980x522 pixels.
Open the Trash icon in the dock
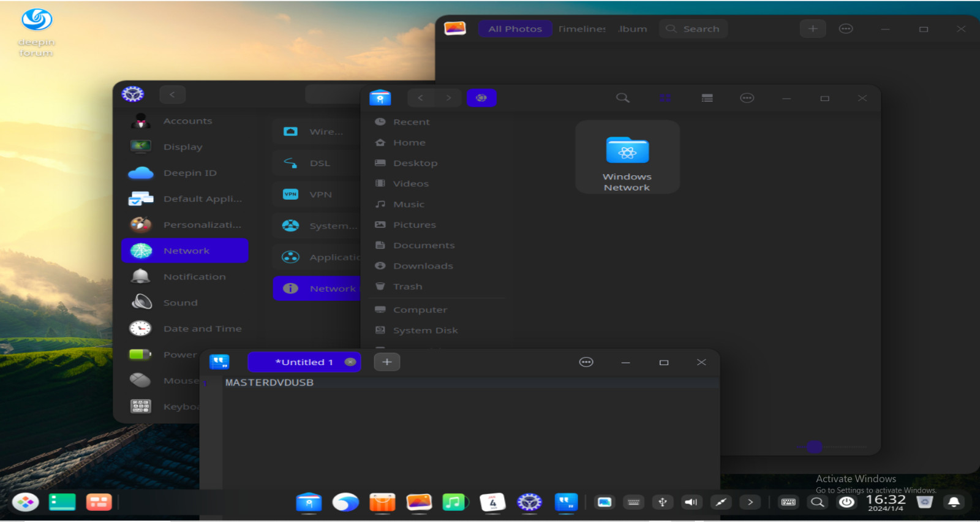pyautogui.click(x=925, y=502)
